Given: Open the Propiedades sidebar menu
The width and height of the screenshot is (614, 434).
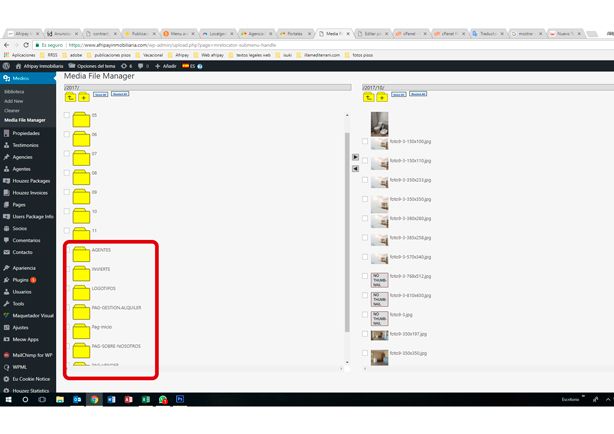Looking at the screenshot, I should tap(28, 133).
